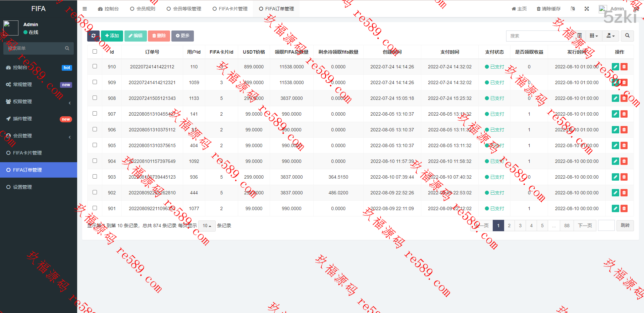The image size is (644, 313).
Task: Open 设置管理 in the sidebar
Action: 22,187
